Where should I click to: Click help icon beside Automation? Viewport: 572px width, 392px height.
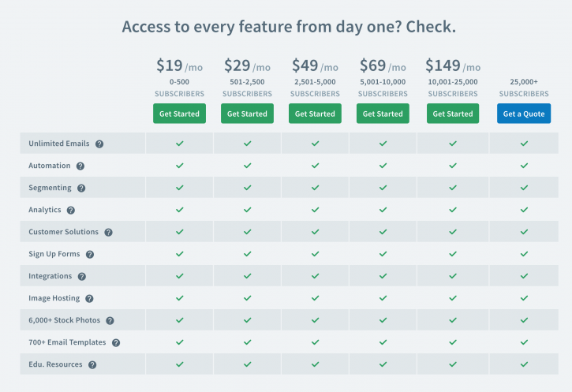click(80, 166)
